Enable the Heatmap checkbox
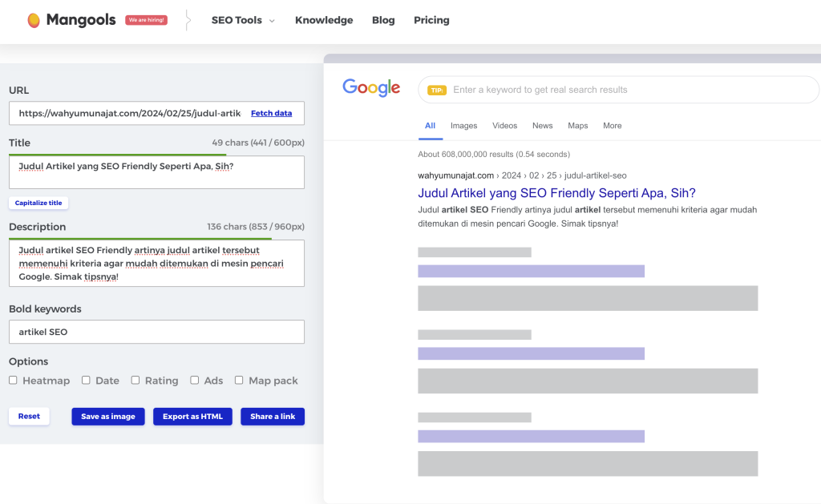Screen dimensions: 821x504 13,381
